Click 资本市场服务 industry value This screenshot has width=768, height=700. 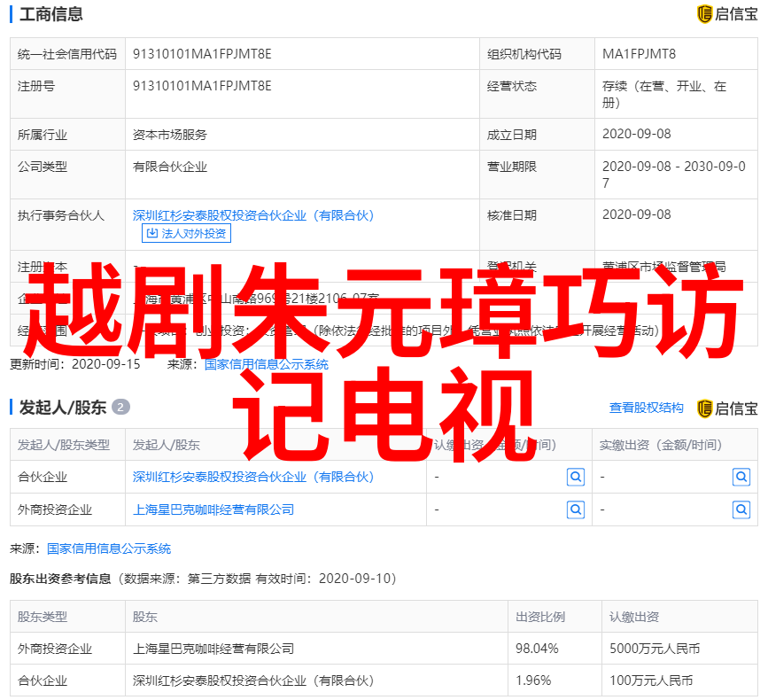(170, 134)
